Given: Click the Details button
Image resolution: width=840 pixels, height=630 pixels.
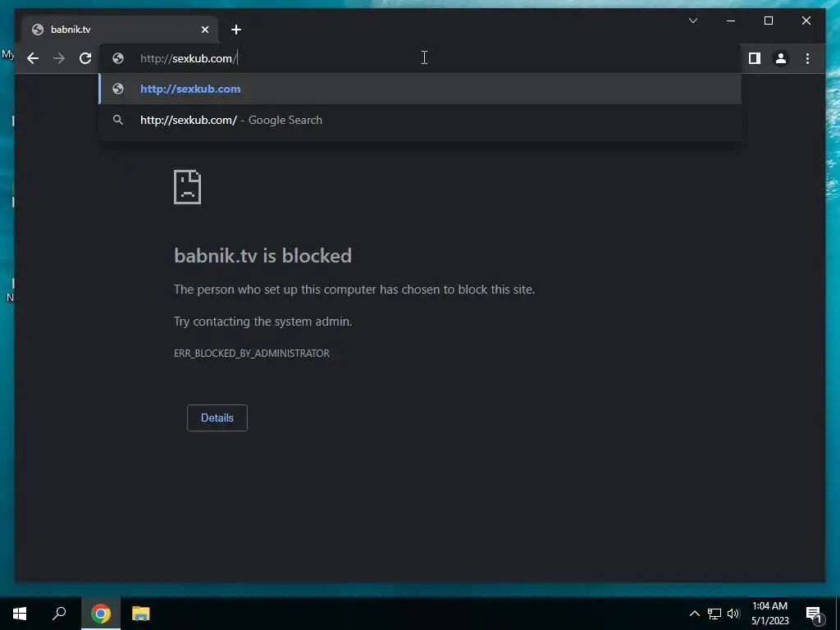Looking at the screenshot, I should (217, 418).
